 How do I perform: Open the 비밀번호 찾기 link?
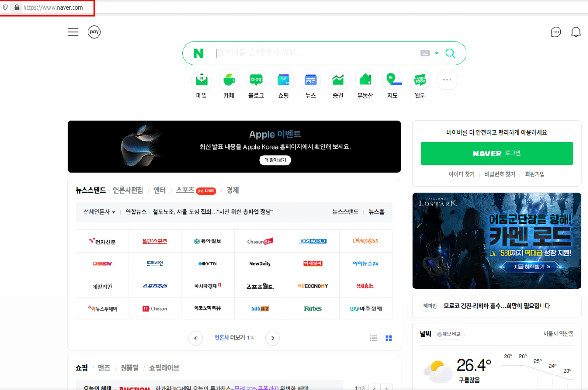pyautogui.click(x=500, y=174)
